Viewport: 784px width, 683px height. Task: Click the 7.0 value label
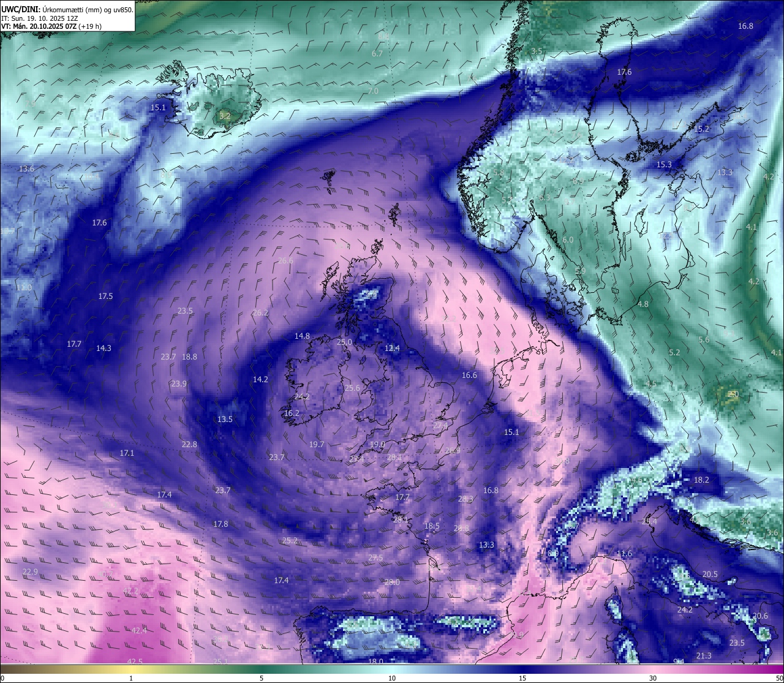point(373,91)
